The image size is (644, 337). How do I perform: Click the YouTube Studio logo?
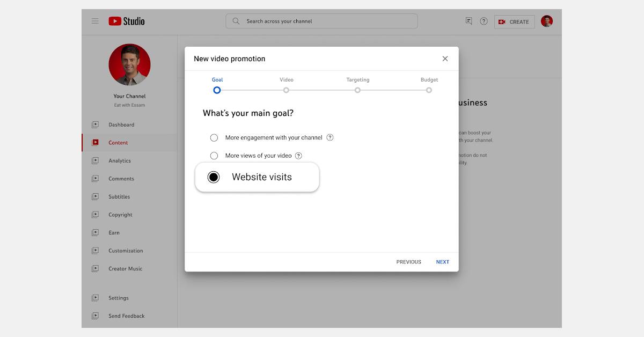127,21
